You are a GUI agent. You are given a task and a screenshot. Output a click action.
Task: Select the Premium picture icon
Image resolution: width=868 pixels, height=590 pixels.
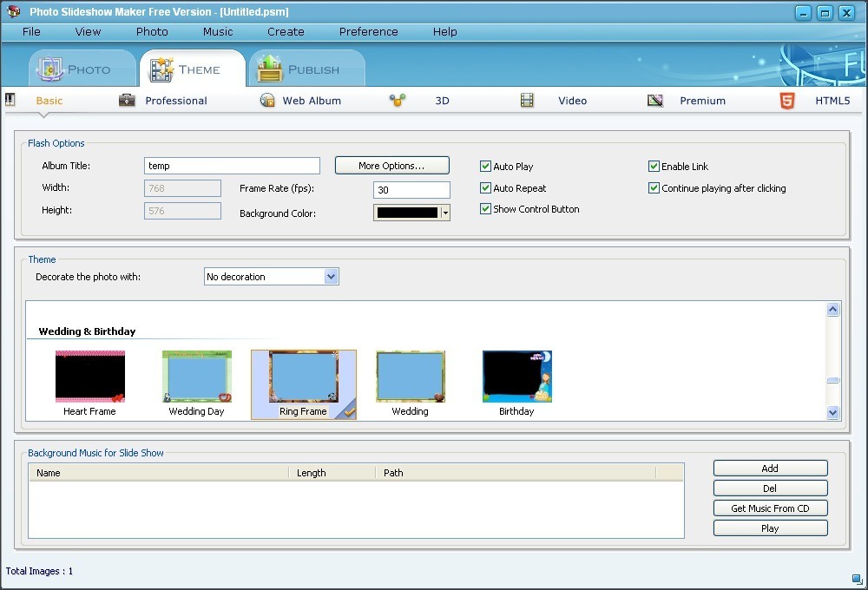[x=656, y=101]
